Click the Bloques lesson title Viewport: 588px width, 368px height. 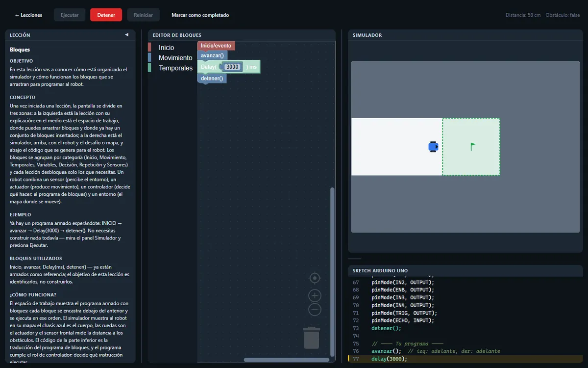20,50
